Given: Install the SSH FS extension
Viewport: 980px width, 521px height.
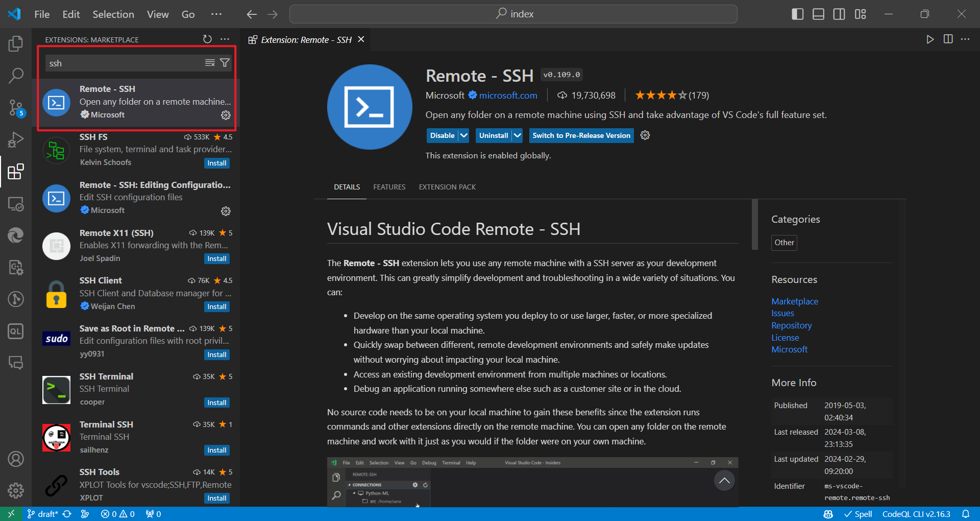Looking at the screenshot, I should pyautogui.click(x=216, y=163).
